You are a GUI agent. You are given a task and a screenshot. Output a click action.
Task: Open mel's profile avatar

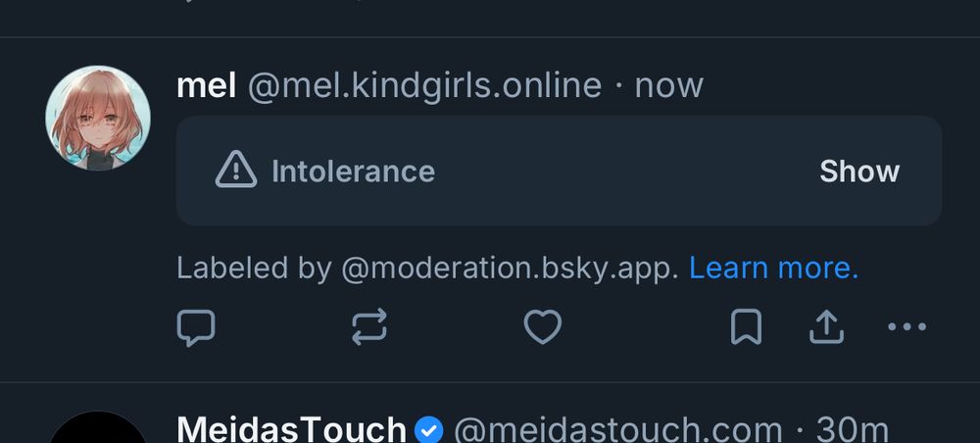pos(98,118)
